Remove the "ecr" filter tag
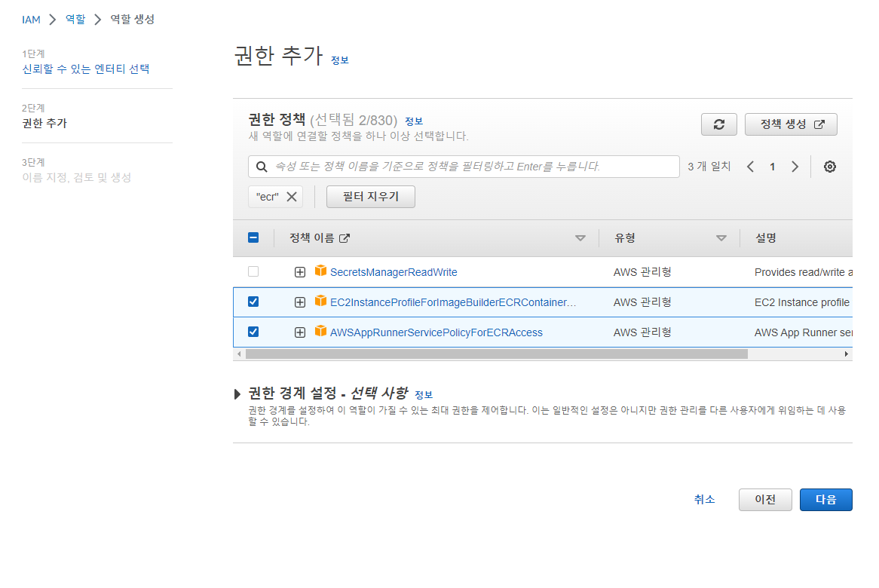This screenshot has height=588, width=879. (292, 197)
